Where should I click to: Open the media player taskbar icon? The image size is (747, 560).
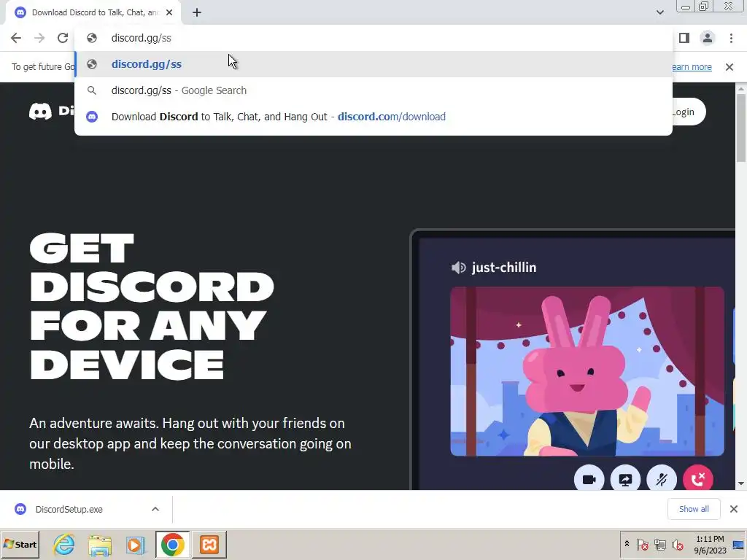click(135, 545)
